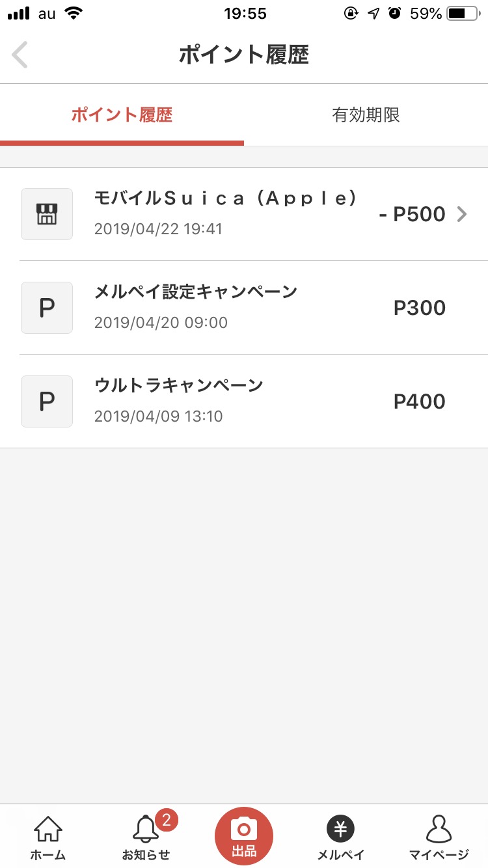Tap the notification badge showing 2

166,820
